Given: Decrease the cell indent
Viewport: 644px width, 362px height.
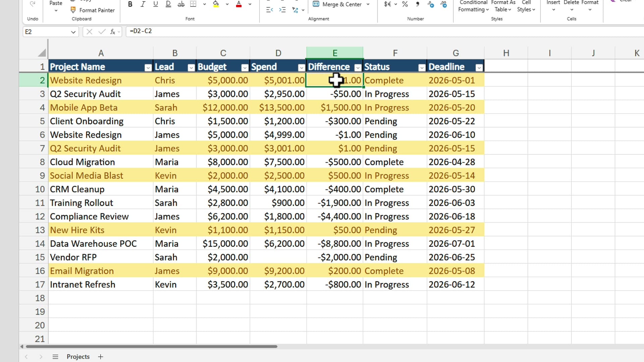Looking at the screenshot, I should click(x=270, y=10).
